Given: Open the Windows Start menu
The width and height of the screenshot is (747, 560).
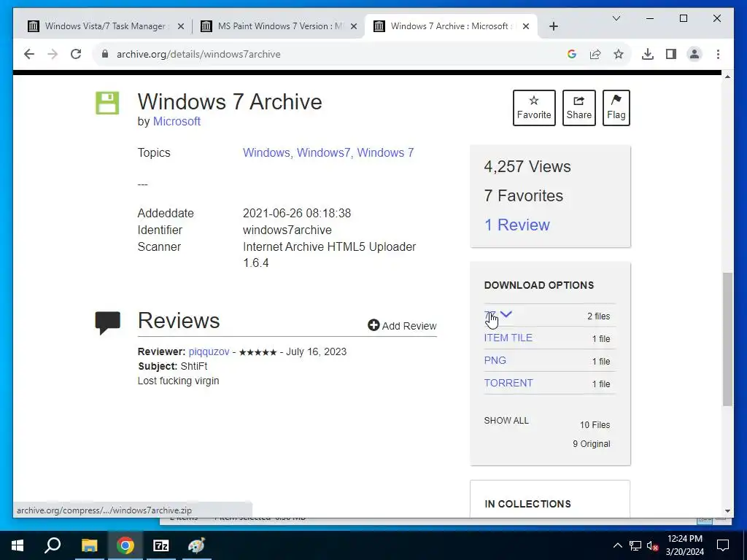Looking at the screenshot, I should tap(18, 545).
